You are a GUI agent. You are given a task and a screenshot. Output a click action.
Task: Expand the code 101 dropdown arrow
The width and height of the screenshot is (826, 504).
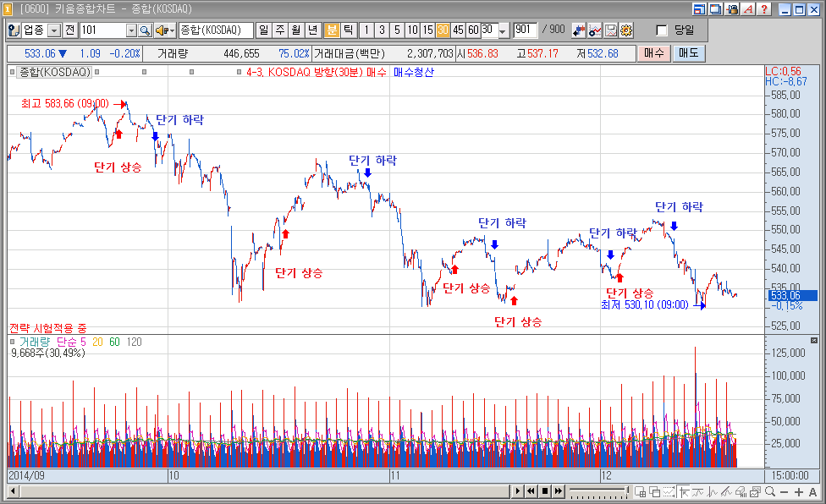[132, 30]
